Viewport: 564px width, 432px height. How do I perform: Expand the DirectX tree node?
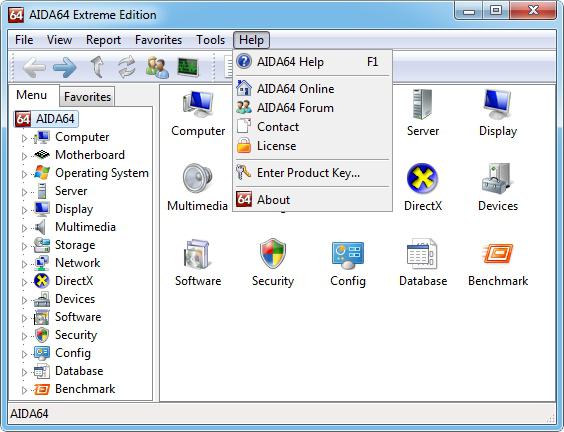(24, 282)
